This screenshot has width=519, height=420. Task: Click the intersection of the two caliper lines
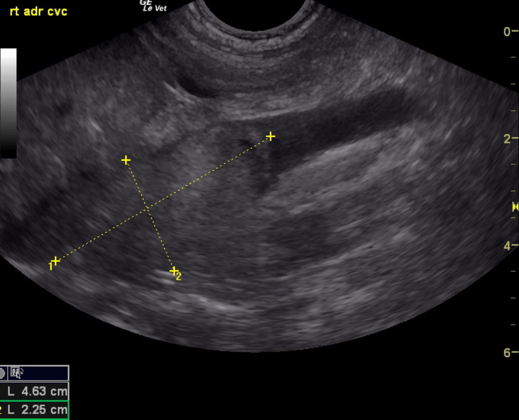tap(147, 208)
